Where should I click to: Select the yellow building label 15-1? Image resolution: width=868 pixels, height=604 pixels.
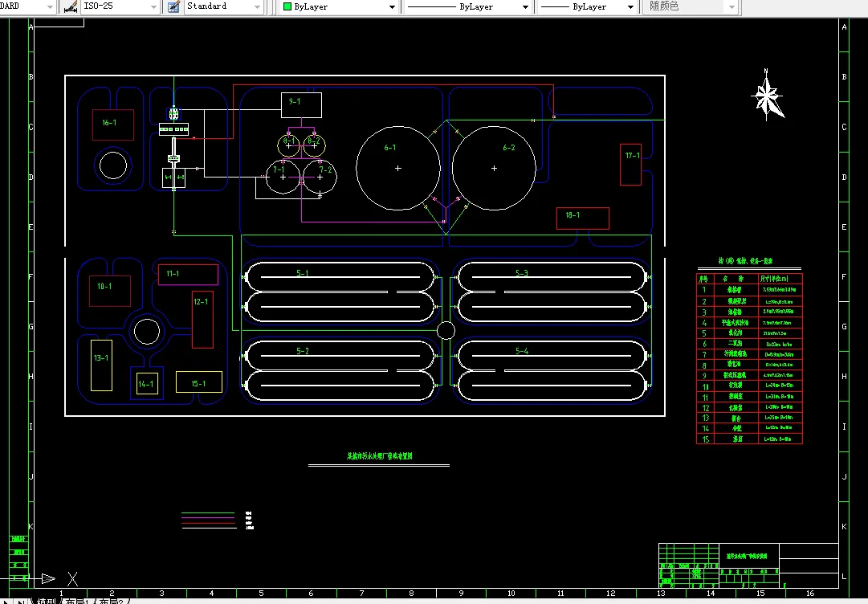198,384
